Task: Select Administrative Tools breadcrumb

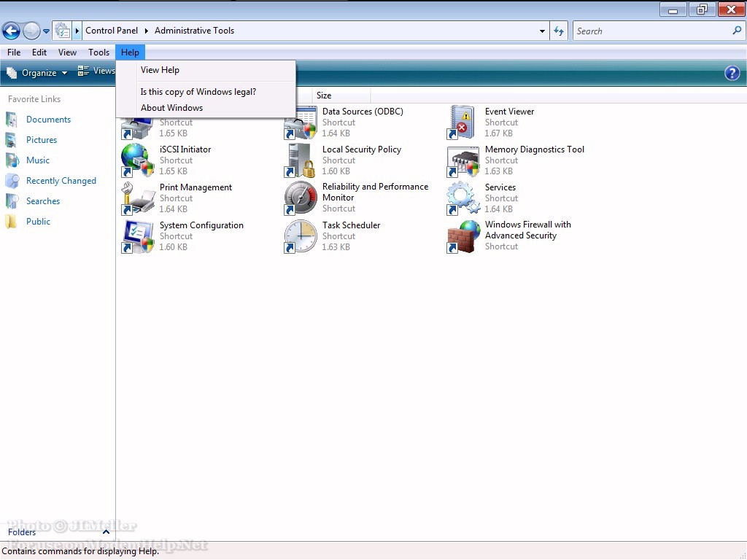Action: [194, 31]
